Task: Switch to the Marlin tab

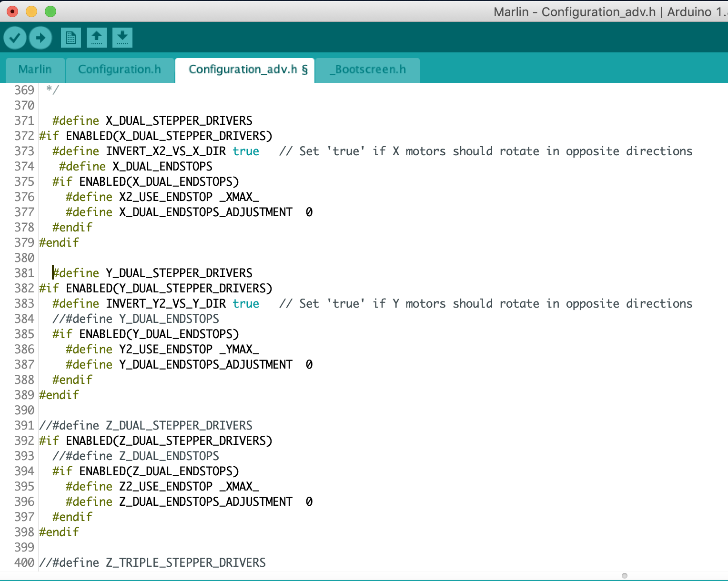Action: (x=35, y=70)
